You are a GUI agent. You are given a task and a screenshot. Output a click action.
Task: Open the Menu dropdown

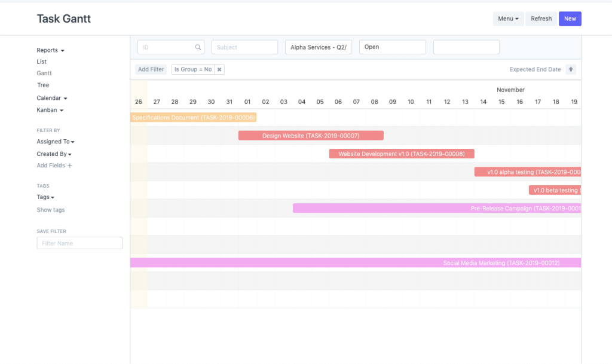tap(508, 19)
